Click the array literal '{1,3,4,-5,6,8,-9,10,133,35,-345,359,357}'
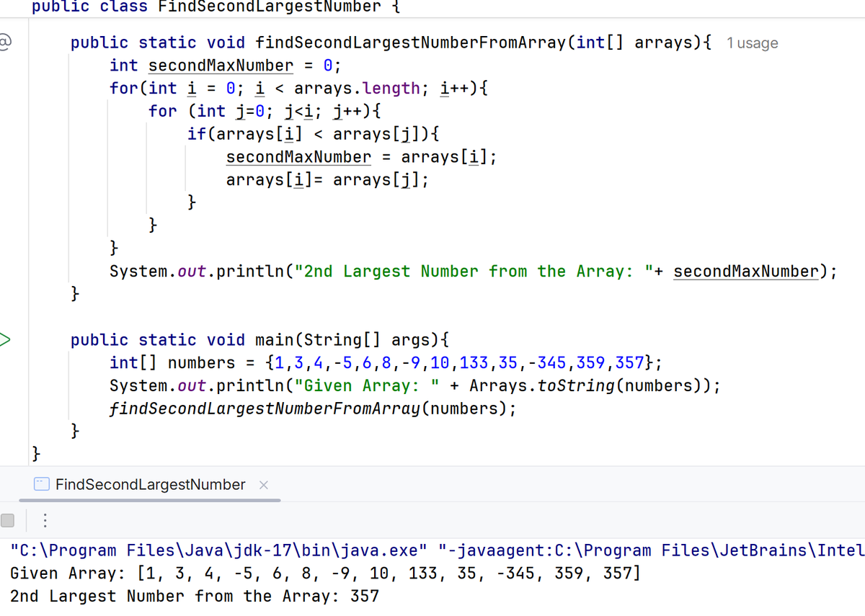The width and height of the screenshot is (865, 616). tap(459, 363)
